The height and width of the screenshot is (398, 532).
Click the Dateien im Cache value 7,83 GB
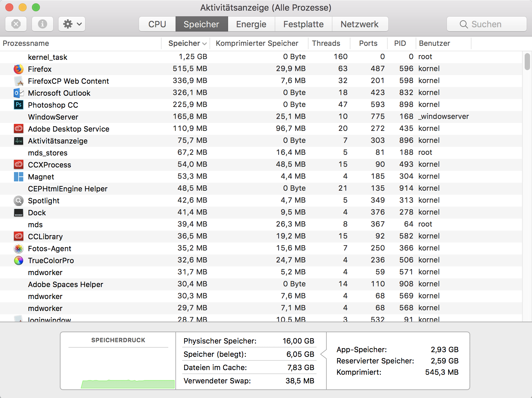[x=301, y=367]
